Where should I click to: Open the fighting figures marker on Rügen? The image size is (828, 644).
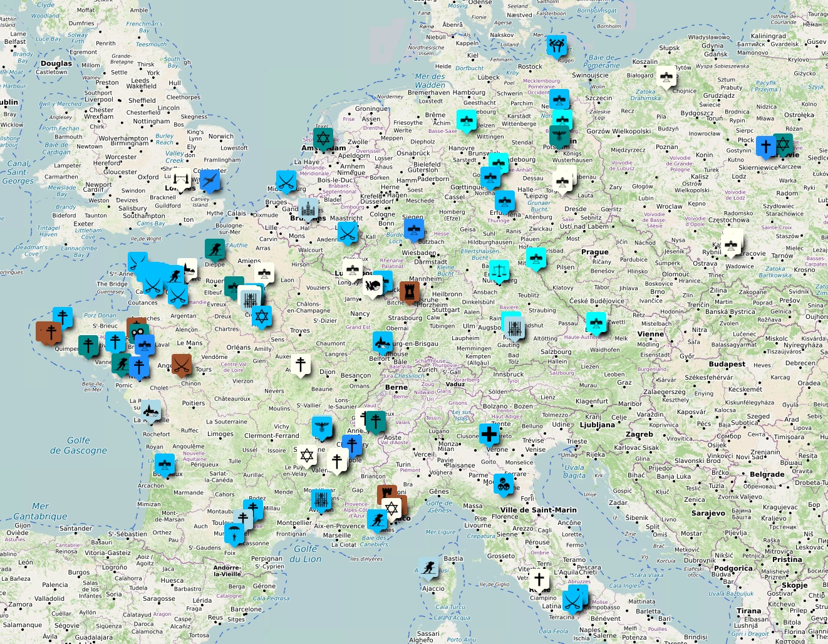(556, 46)
